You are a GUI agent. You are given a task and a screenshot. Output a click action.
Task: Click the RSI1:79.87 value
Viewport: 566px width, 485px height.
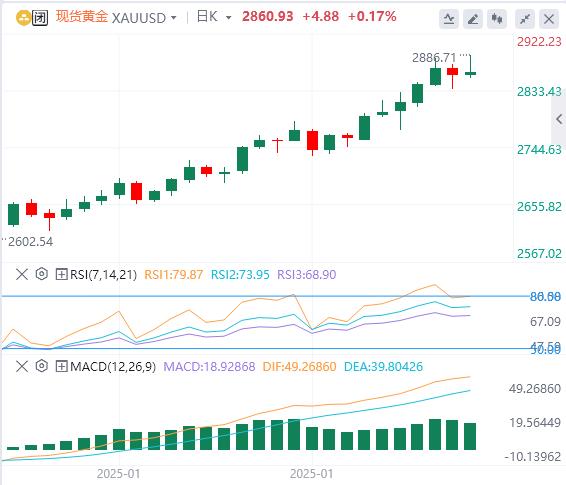pyautogui.click(x=174, y=275)
